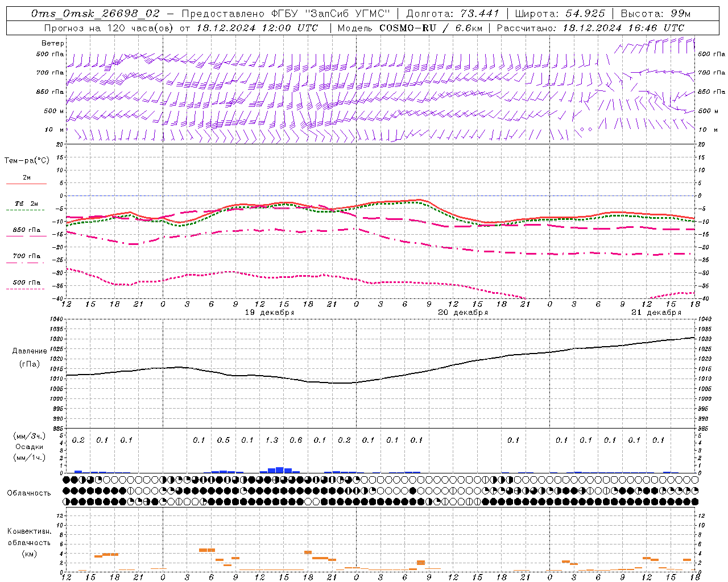Click the Ветер panel label

[x=53, y=43]
